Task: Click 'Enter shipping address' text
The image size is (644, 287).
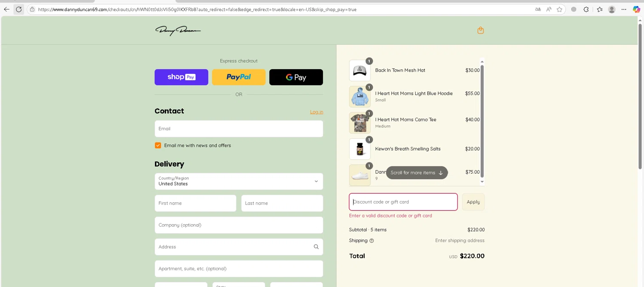Action: (x=460, y=241)
